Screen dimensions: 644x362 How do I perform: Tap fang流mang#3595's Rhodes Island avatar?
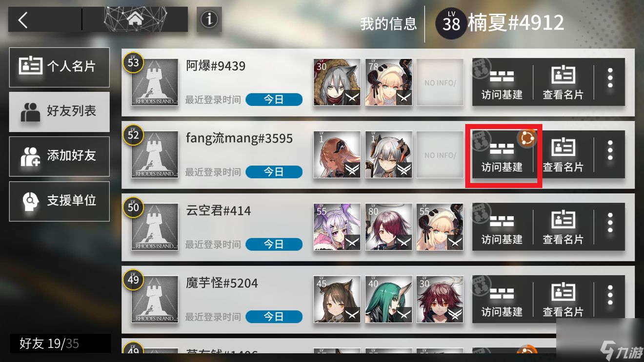pos(155,155)
